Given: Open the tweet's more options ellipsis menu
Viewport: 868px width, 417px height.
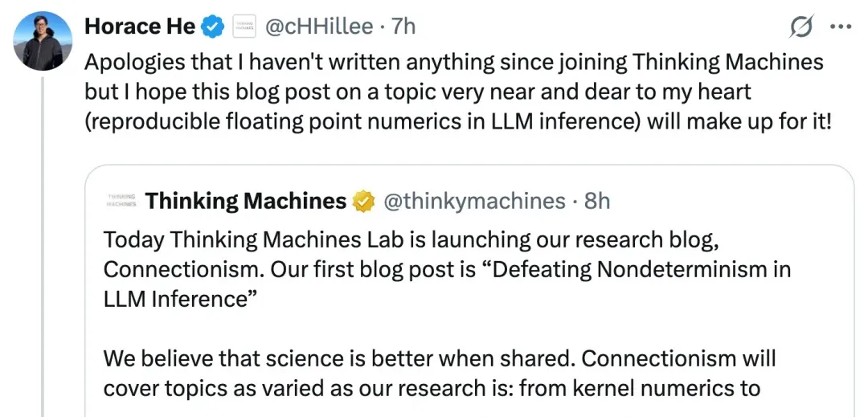Looking at the screenshot, I should [x=840, y=27].
